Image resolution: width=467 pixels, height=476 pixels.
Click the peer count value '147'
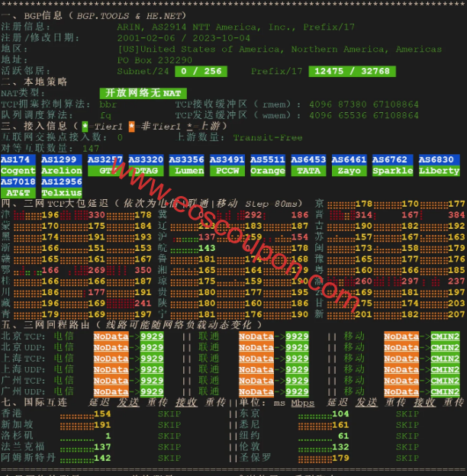[91, 149]
